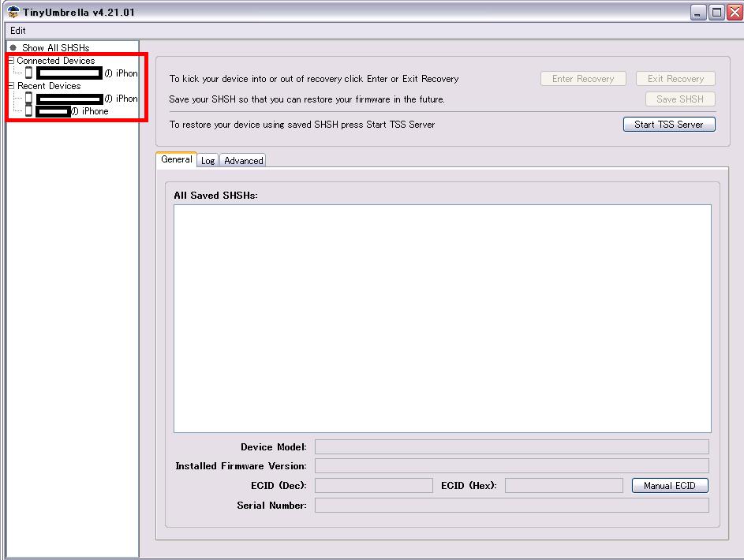Close the TinyUmbrella window
744x560 pixels.
(x=735, y=13)
